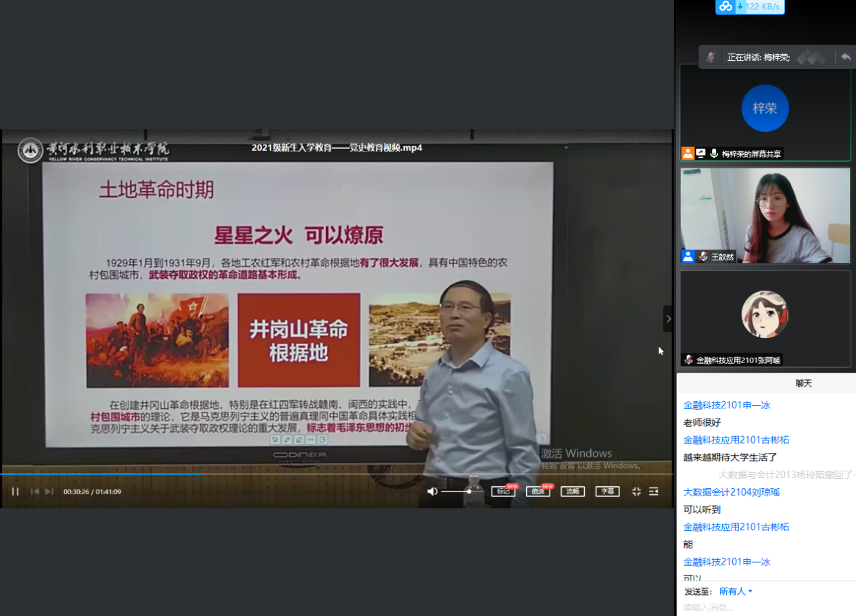Skip to the previous video
This screenshot has height=616, width=856.
click(35, 492)
